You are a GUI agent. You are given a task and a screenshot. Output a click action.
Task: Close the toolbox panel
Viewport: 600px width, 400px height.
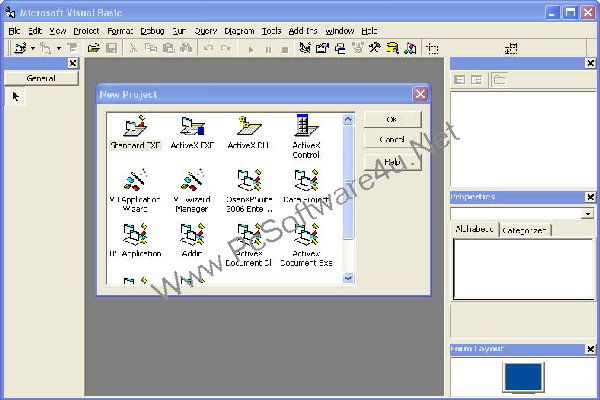[x=73, y=63]
